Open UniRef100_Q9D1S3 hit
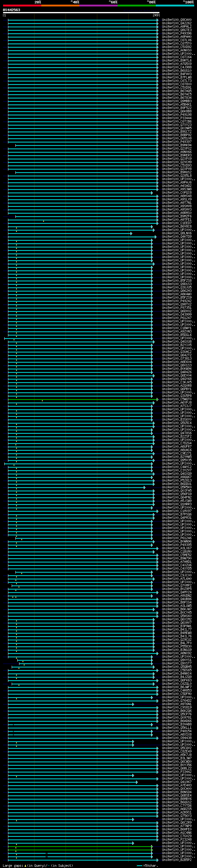197x868 pixels. point(176,284)
